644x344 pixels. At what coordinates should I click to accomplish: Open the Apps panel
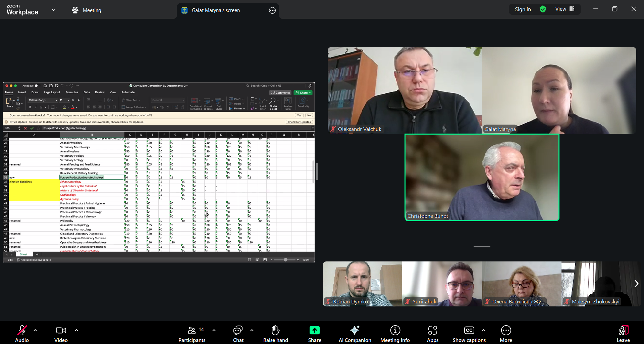coord(432,334)
